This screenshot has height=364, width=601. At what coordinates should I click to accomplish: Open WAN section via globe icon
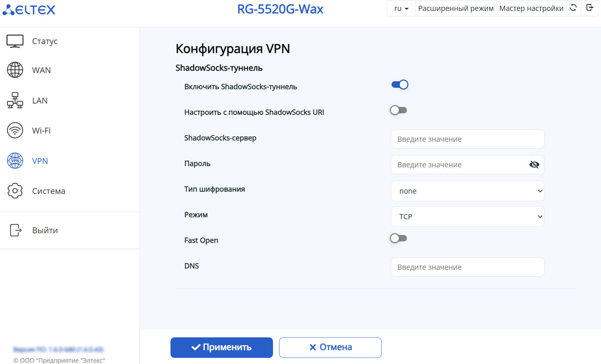point(15,70)
